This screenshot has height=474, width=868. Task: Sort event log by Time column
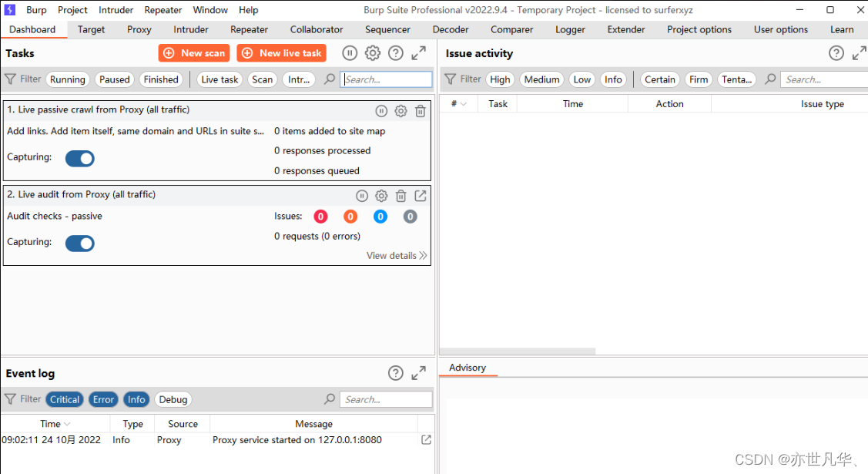[55, 424]
